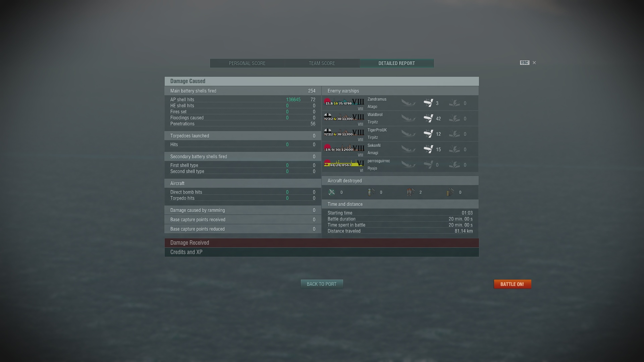The image size is (644, 362).
Task: Click the Back to Port button
Action: pos(322,284)
